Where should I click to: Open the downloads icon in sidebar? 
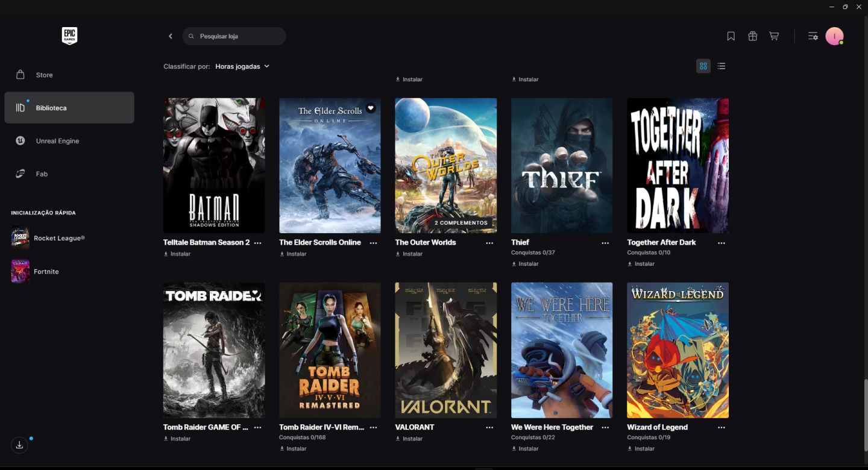[x=19, y=445]
